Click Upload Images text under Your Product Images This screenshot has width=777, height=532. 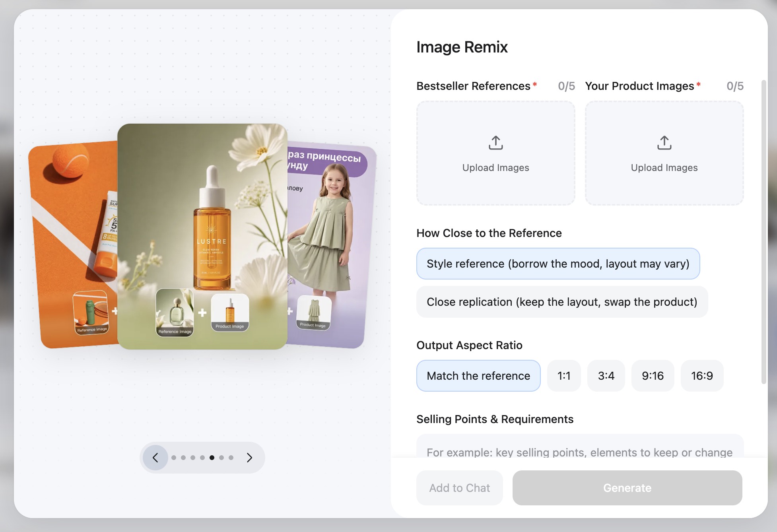664,168
